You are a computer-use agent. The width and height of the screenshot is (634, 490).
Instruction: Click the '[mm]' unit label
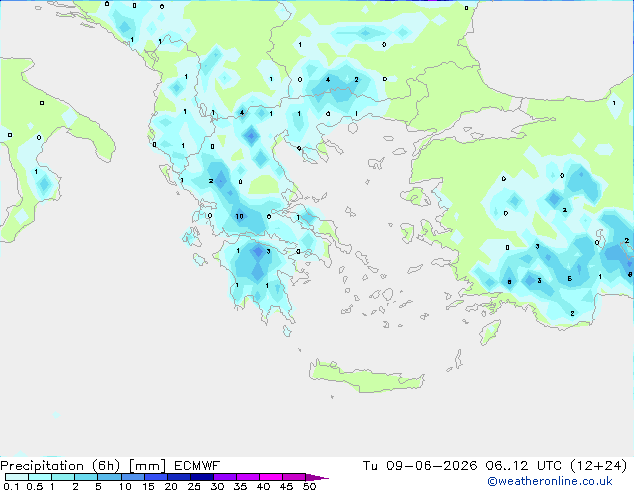click(x=148, y=466)
